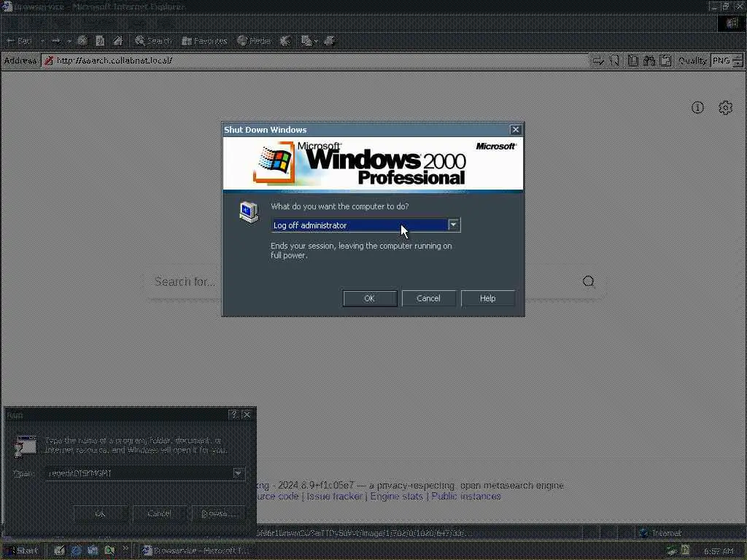Click the page icon beside the address URL
Image resolution: width=747 pixels, height=560 pixels.
(x=49, y=61)
